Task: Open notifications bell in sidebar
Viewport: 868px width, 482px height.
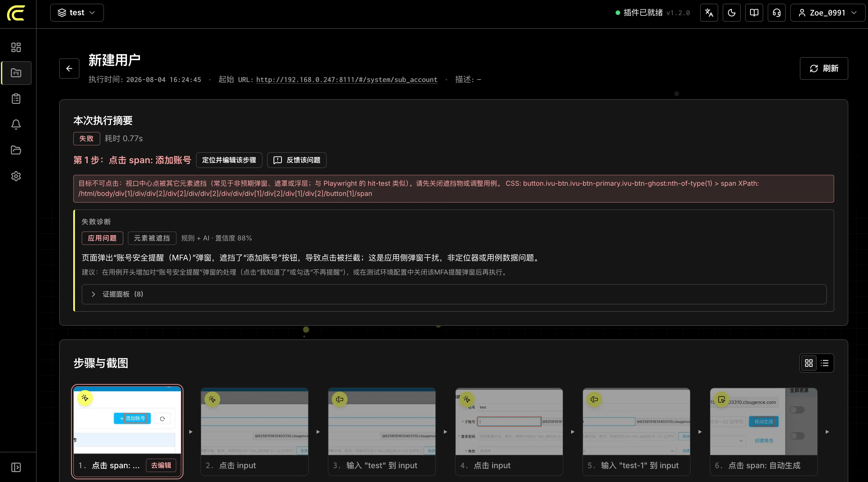Action: coord(16,125)
